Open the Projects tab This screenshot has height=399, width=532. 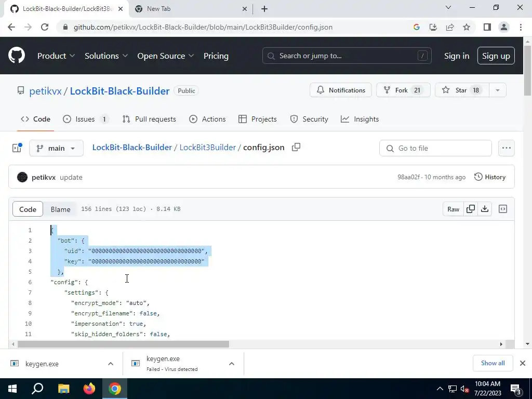(258, 119)
